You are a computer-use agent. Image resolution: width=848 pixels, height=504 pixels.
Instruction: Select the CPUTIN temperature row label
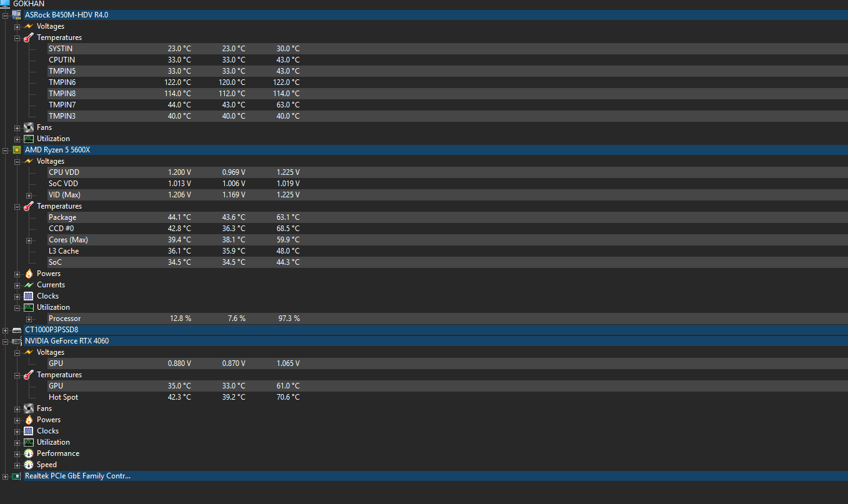pyautogui.click(x=62, y=60)
